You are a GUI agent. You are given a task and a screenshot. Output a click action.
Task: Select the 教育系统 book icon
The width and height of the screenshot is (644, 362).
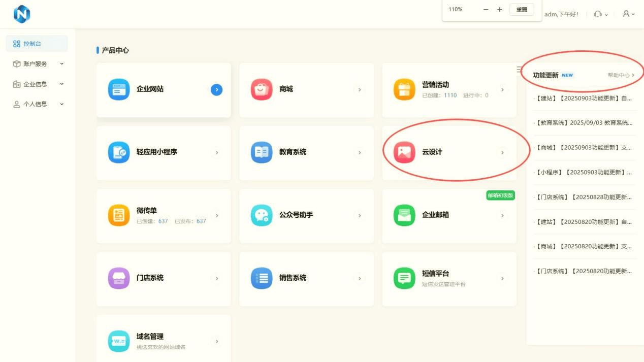[x=262, y=152]
